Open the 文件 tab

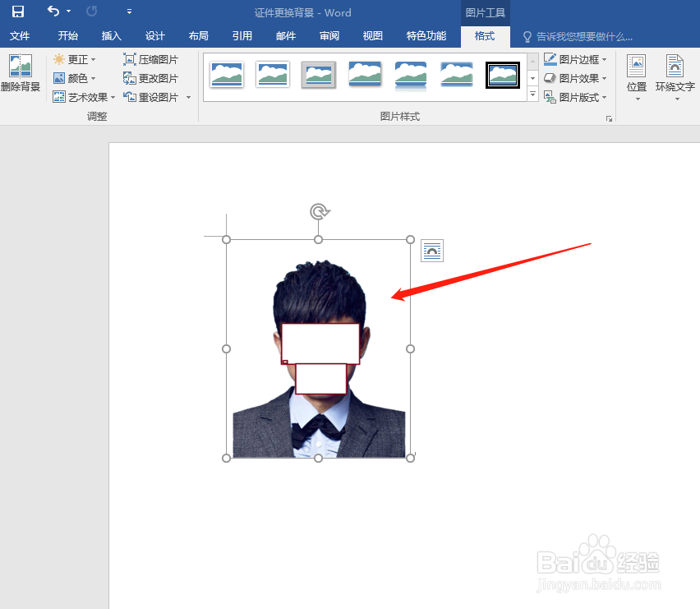tap(20, 36)
